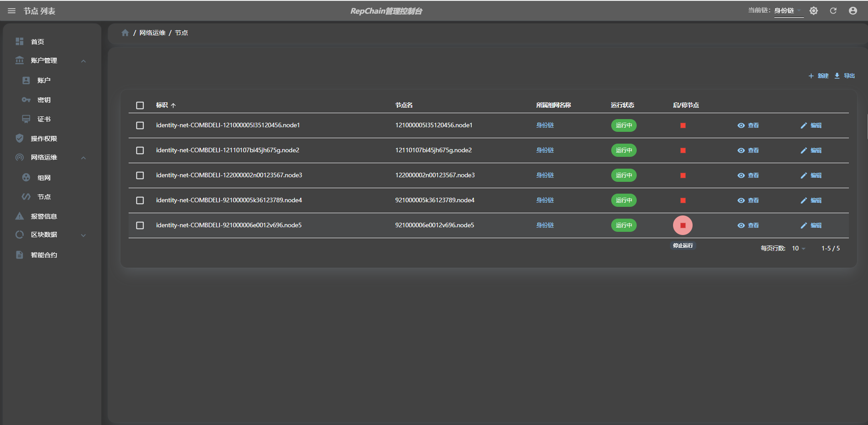Open 区块数据 sidebar menu label

pos(44,235)
